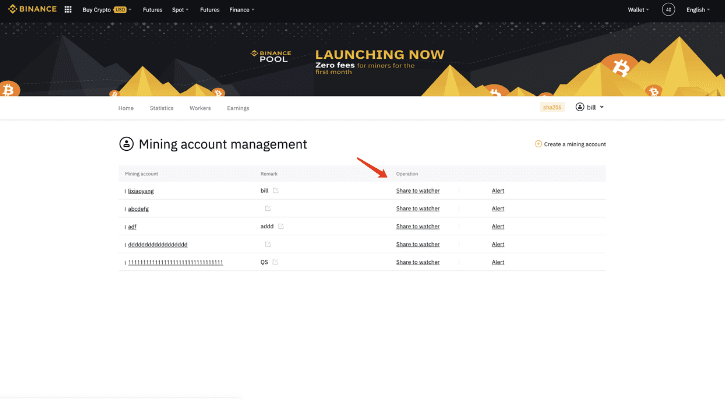Click the Mining account management heading
This screenshot has width=725, height=400.
pos(223,144)
